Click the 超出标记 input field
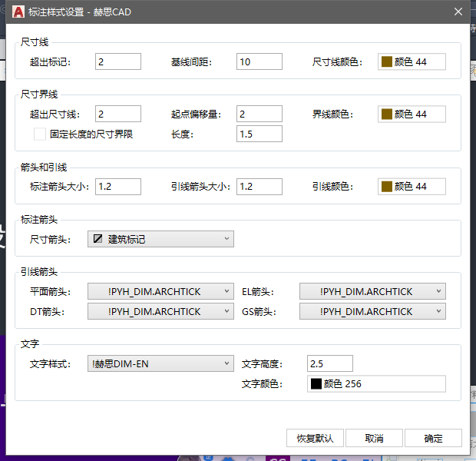The image size is (476, 461). (x=118, y=61)
